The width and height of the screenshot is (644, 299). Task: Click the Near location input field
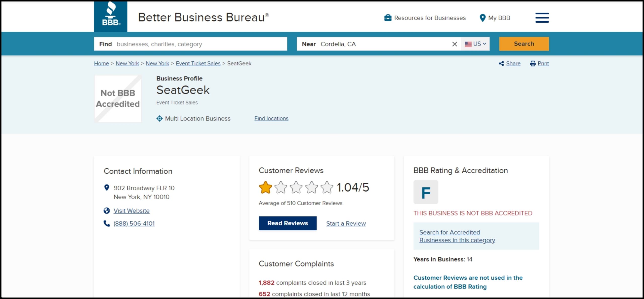point(382,44)
